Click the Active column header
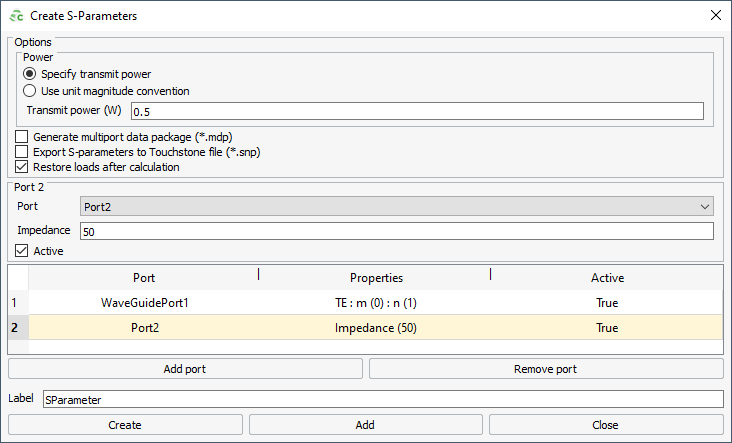Image resolution: width=732 pixels, height=443 pixels. pyautogui.click(x=607, y=277)
